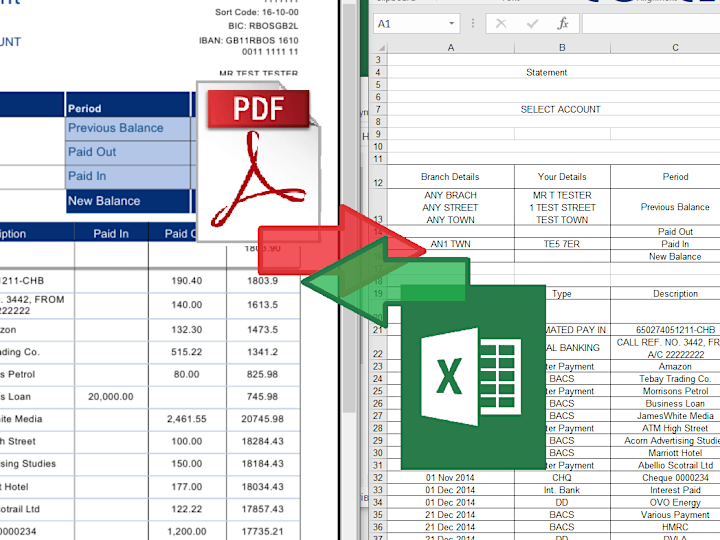The height and width of the screenshot is (540, 720).
Task: Click 'Paid Out' row in PDF period table
Action: click(128, 152)
